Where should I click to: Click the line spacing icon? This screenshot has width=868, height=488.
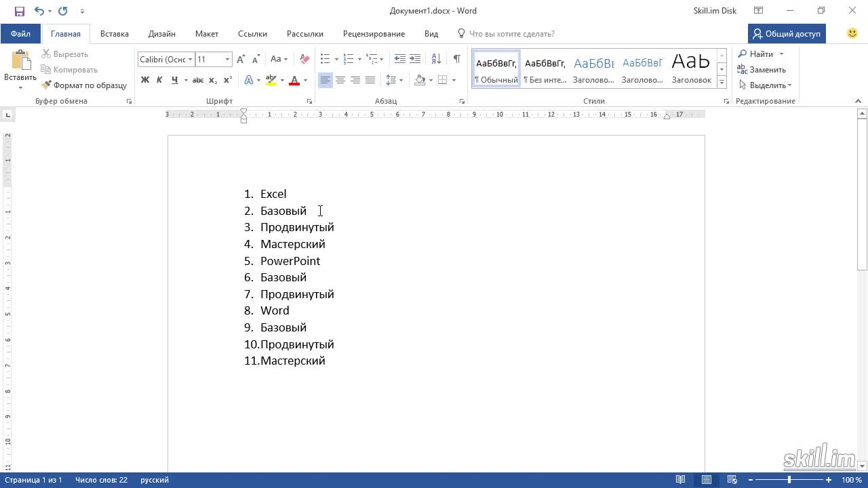click(391, 80)
